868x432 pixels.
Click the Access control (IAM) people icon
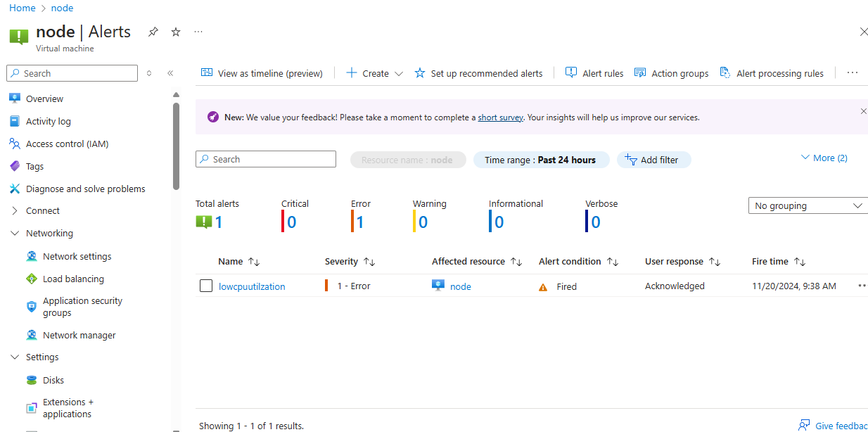[x=15, y=144]
